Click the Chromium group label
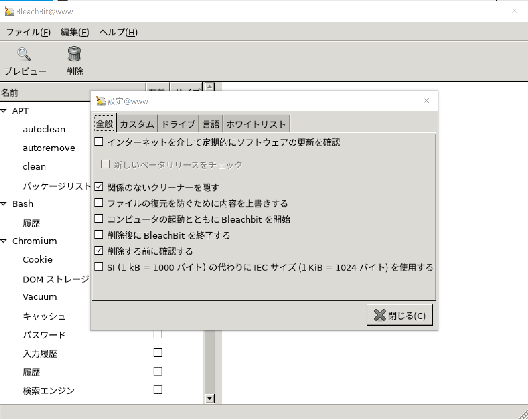Screen dimensions: 528x420 (x=35, y=241)
